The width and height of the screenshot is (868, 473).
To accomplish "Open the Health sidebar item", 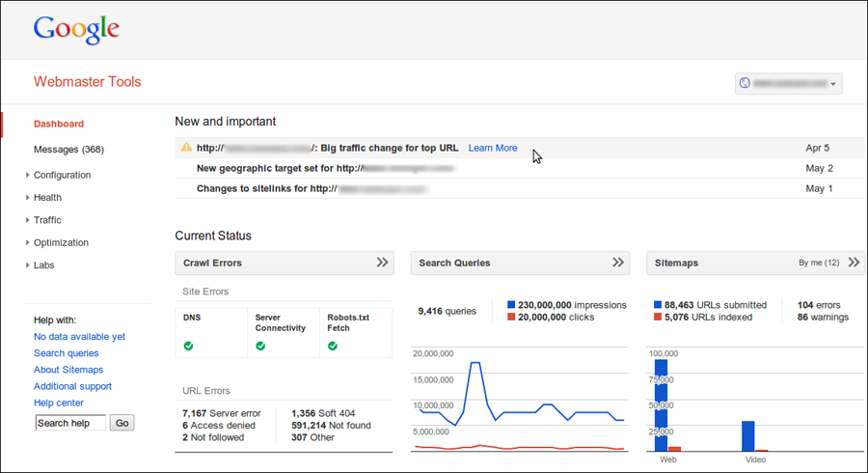I will (x=47, y=198).
